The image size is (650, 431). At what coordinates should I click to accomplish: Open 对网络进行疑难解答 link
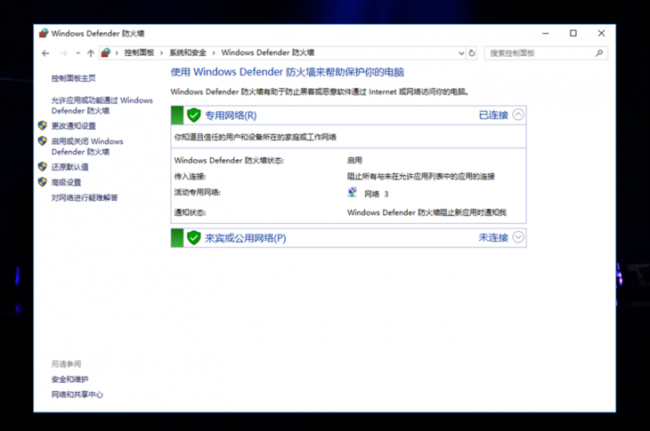85,198
